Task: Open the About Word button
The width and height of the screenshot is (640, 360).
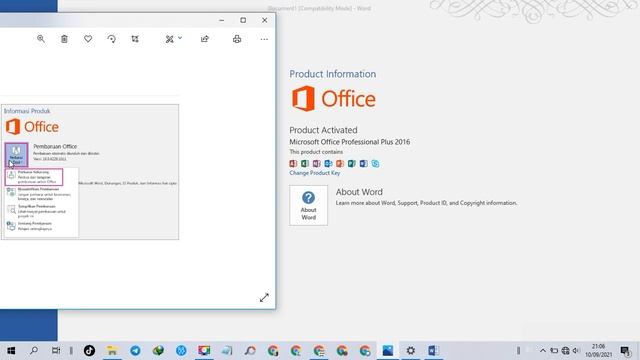Action: 309,205
